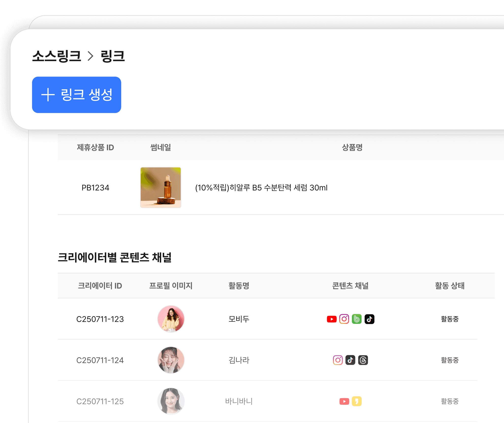Open 김나라's profile photo
Viewport: 504px width, 423px height.
(171, 360)
